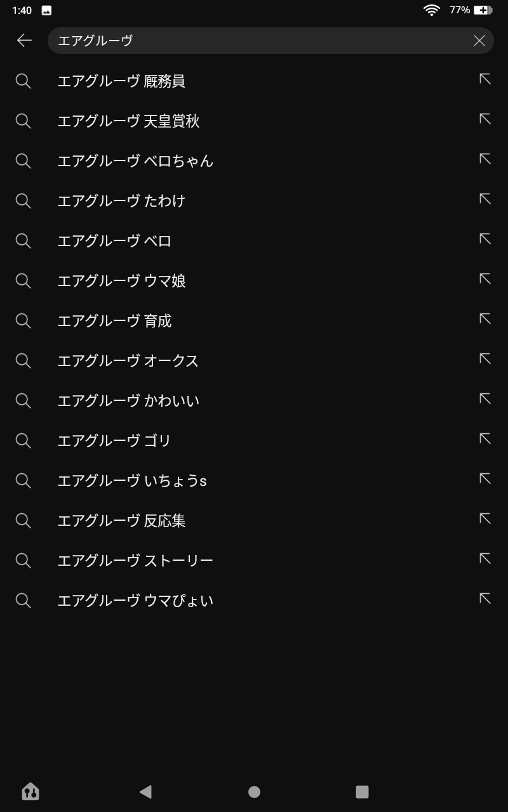Search for エアグルーヴ 育成
508x812 pixels.
pyautogui.click(x=114, y=321)
